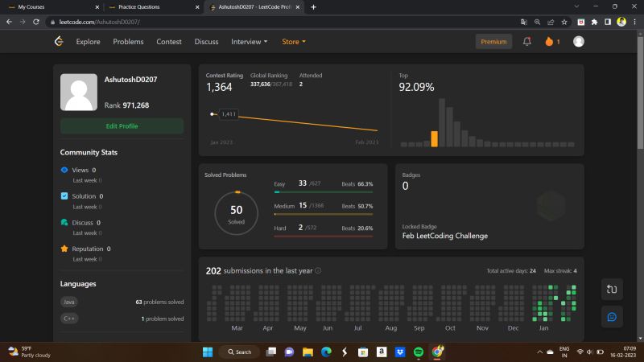Click the highlighted orange rating bar
644x362 pixels.
tap(434, 138)
